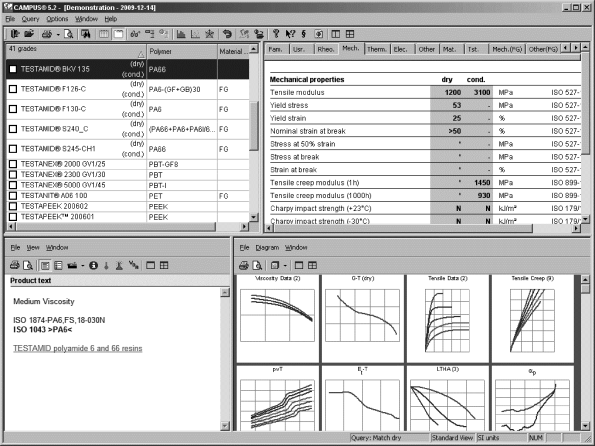Click the bar chart icon in toolbar
This screenshot has width=595, height=446.
coord(181,34)
